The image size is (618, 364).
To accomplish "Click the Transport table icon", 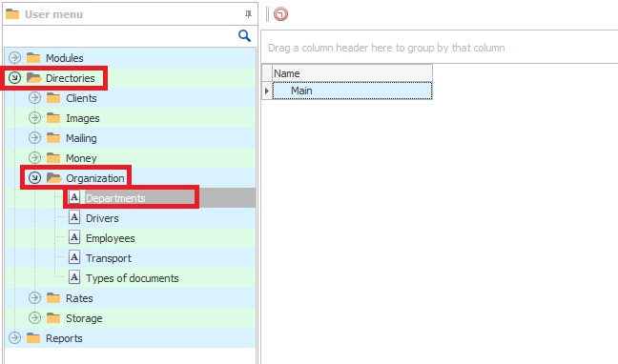I will point(74,257).
